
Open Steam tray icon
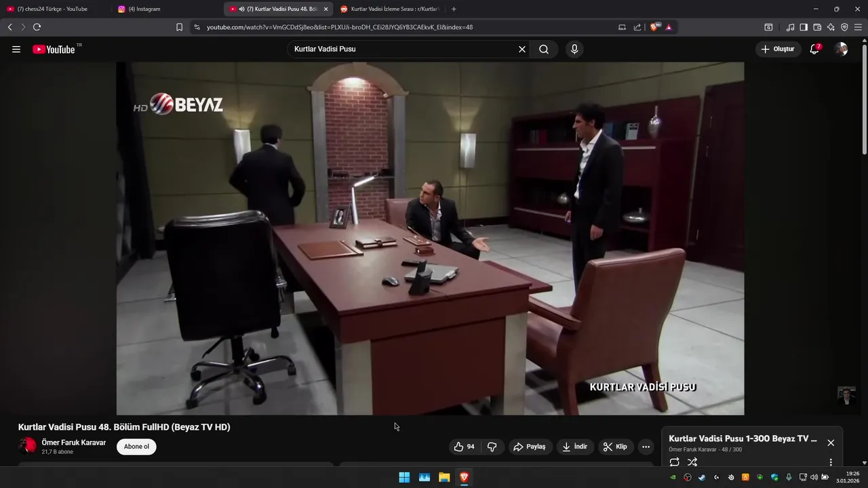[702, 477]
